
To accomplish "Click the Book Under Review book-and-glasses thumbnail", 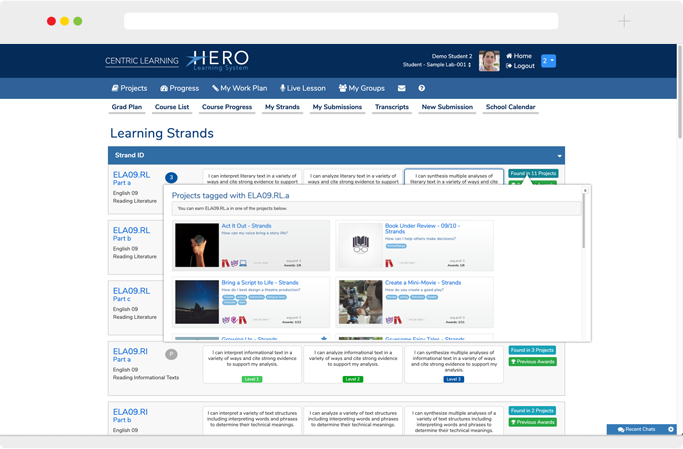I will (x=360, y=245).
